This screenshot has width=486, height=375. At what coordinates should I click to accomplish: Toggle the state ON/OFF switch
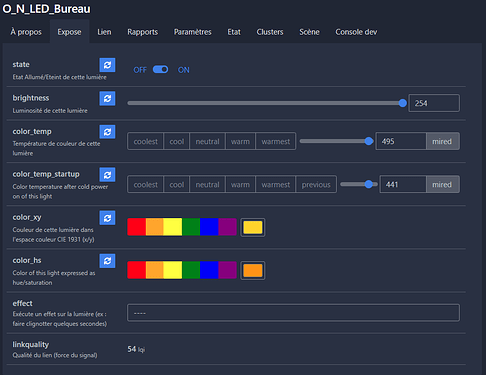tap(160, 69)
